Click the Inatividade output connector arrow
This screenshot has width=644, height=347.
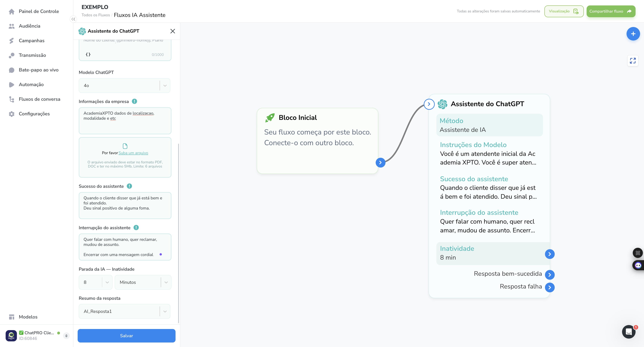click(549, 254)
